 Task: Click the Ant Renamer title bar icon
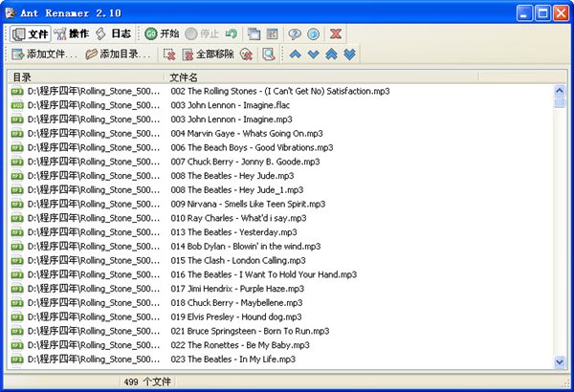click(x=11, y=13)
